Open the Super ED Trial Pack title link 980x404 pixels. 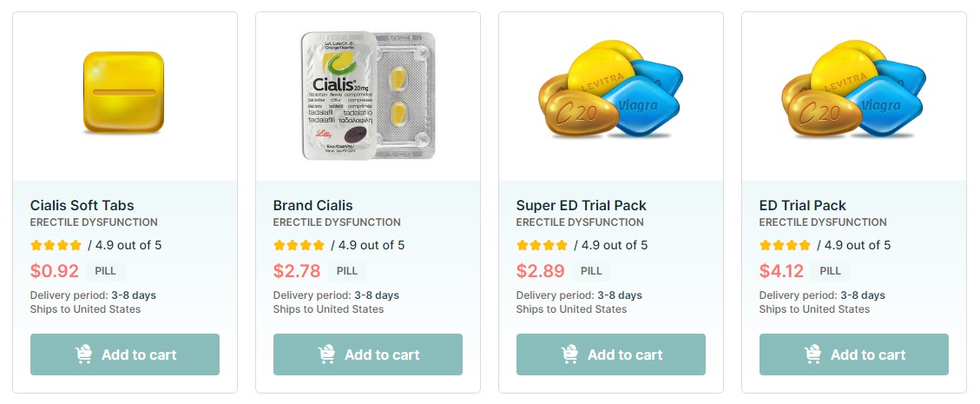(582, 205)
